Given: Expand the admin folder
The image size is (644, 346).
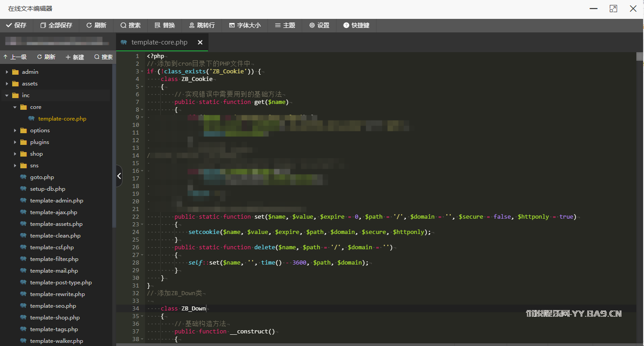Looking at the screenshot, I should pos(7,72).
